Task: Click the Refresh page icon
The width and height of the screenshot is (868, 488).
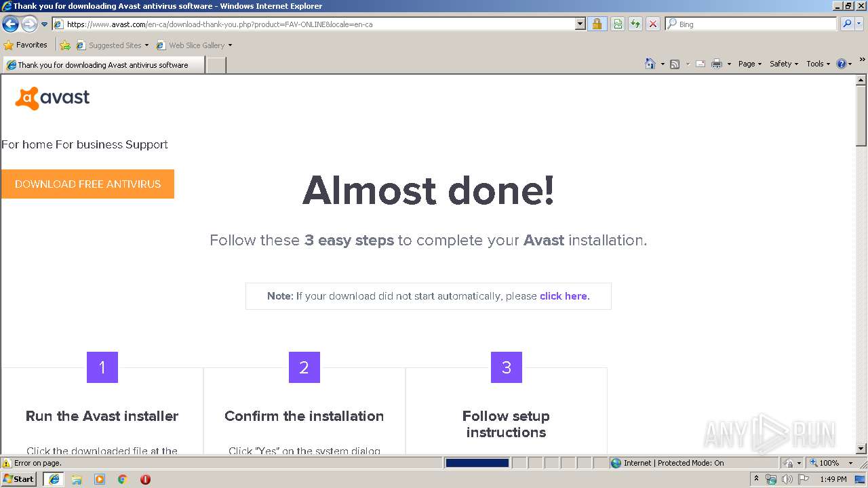Action: (x=635, y=24)
